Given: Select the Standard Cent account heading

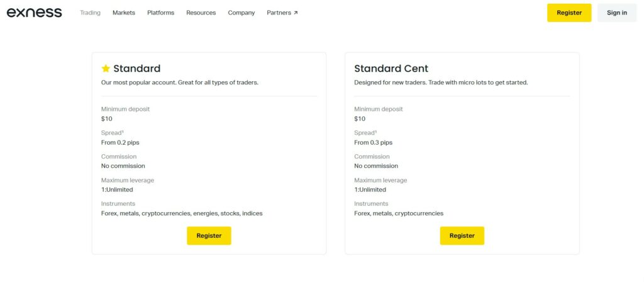Looking at the screenshot, I should (x=391, y=68).
